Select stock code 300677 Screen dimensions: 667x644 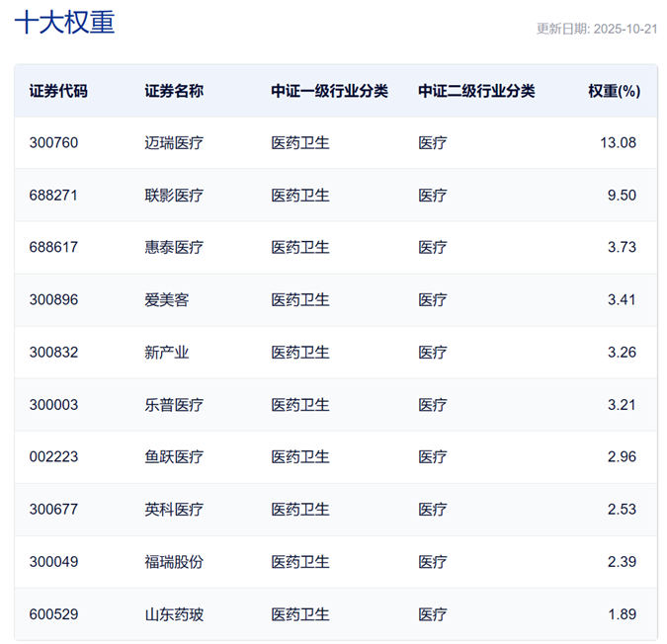point(53,510)
